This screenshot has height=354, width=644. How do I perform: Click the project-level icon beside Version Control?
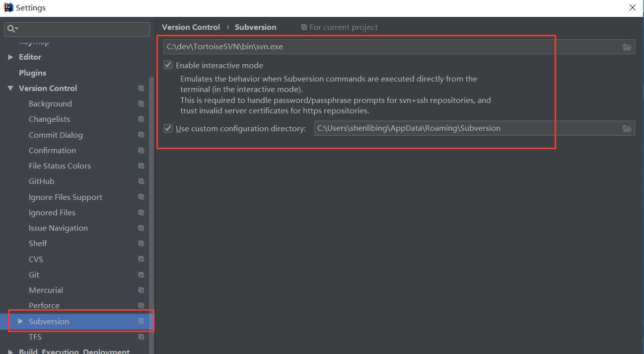[x=141, y=88]
